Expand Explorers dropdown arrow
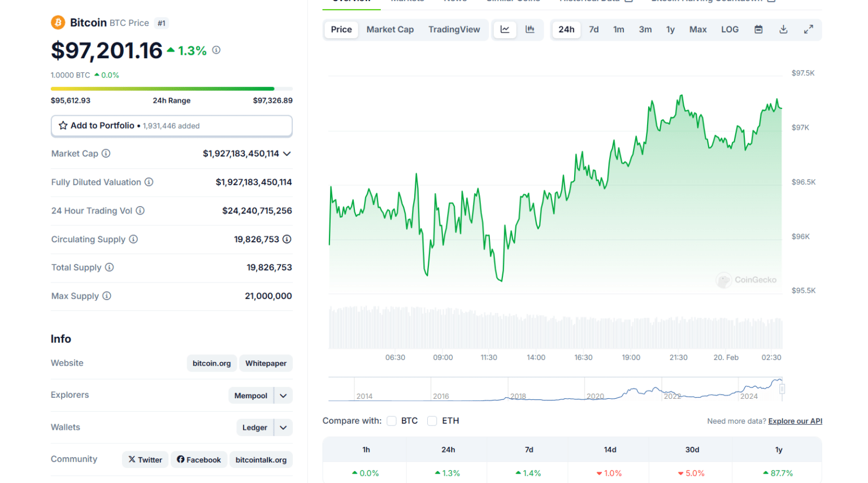Viewport: 868px width, 483px height. (x=284, y=395)
